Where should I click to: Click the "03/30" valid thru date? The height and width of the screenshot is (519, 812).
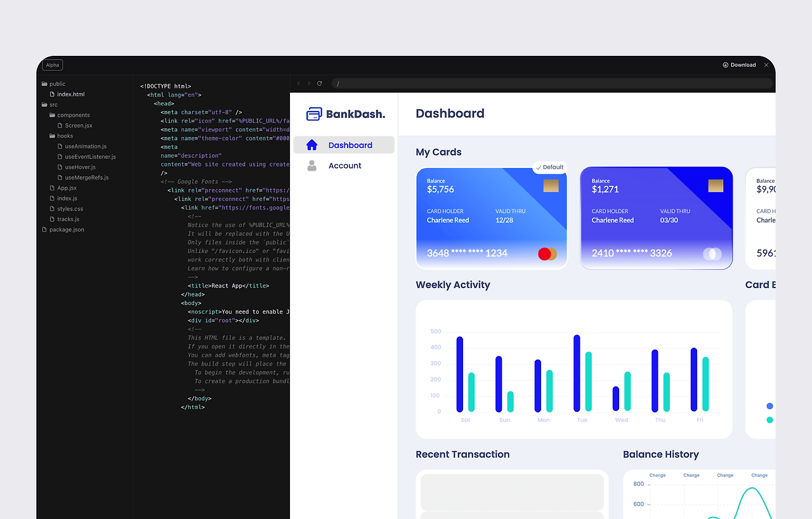coord(669,220)
